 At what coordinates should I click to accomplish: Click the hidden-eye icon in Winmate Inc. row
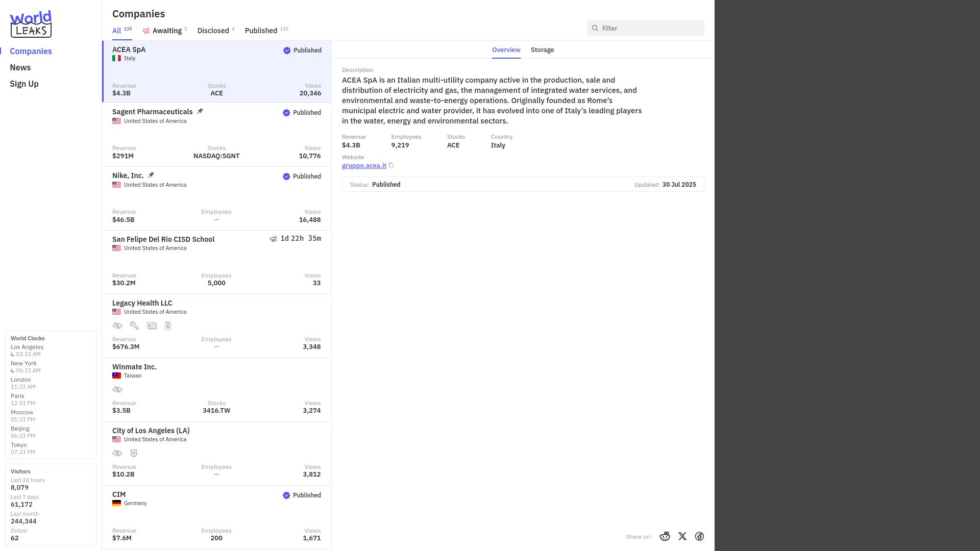pyautogui.click(x=117, y=389)
